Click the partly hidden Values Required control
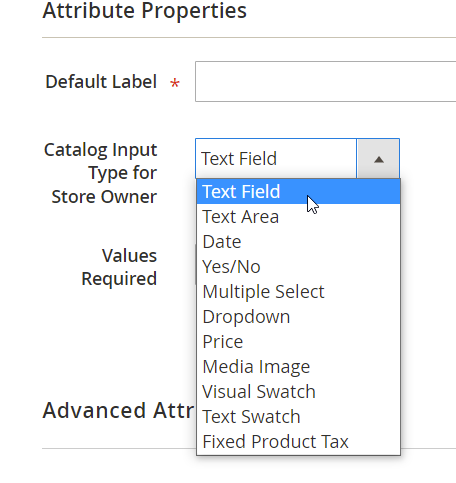Screen dimensions: 456x483 click(x=196, y=264)
